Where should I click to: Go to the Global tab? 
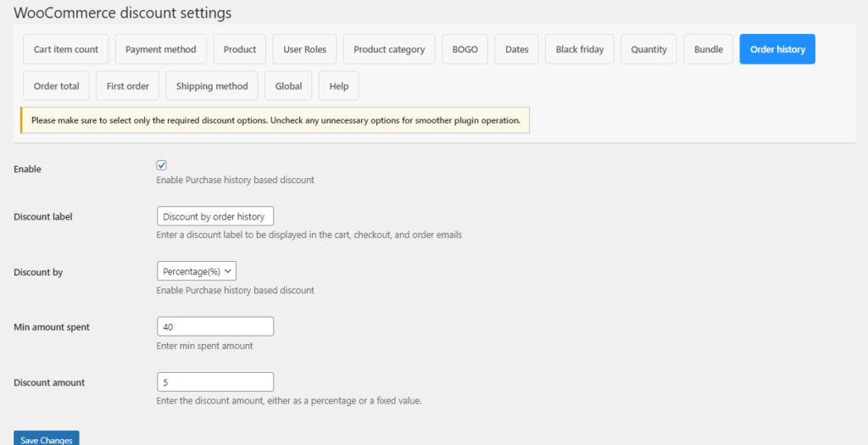click(288, 86)
